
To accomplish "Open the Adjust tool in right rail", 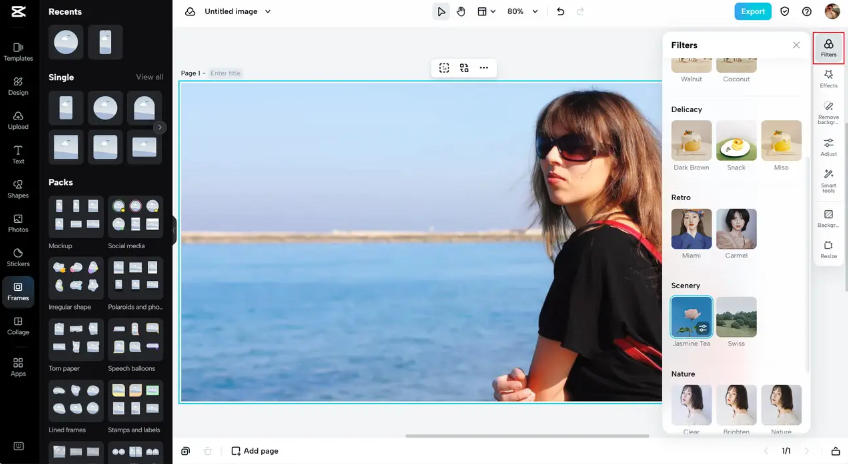I will point(829,147).
